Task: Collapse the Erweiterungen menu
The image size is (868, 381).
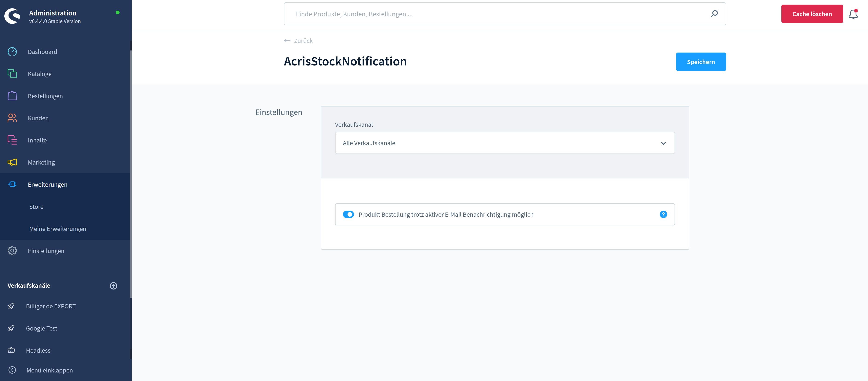Action: point(65,184)
